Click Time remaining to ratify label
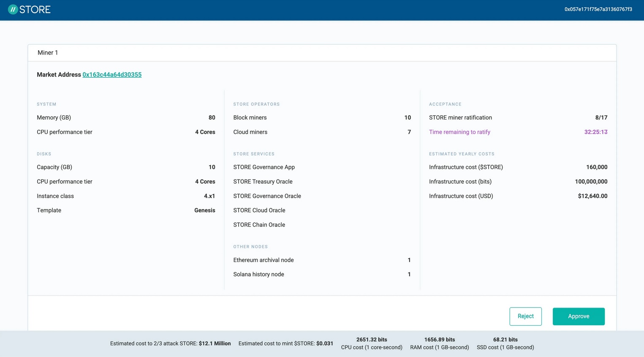This screenshot has width=644, height=357. point(459,132)
